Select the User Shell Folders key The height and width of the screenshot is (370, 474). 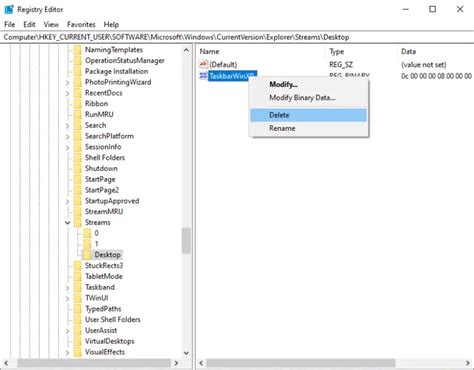[113, 320]
